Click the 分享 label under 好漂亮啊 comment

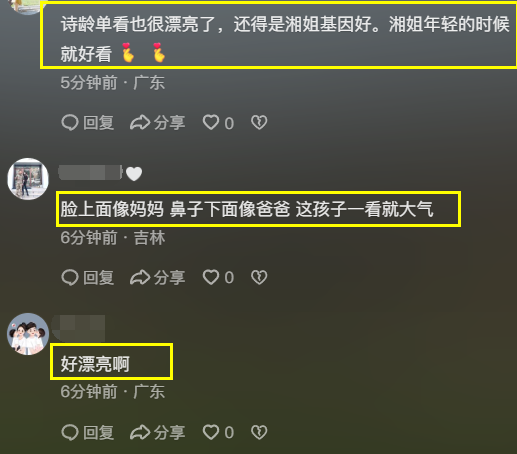[x=169, y=432]
